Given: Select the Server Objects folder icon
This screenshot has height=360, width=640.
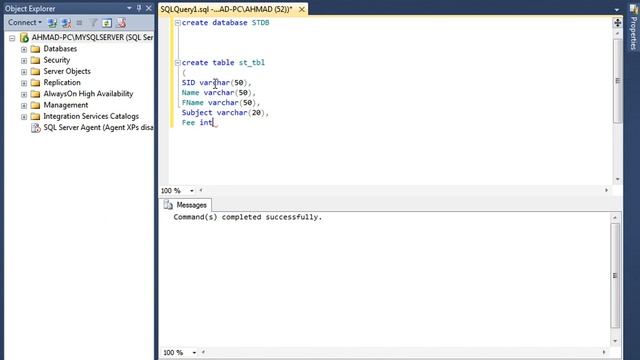Looking at the screenshot, I should pyautogui.click(x=36, y=71).
